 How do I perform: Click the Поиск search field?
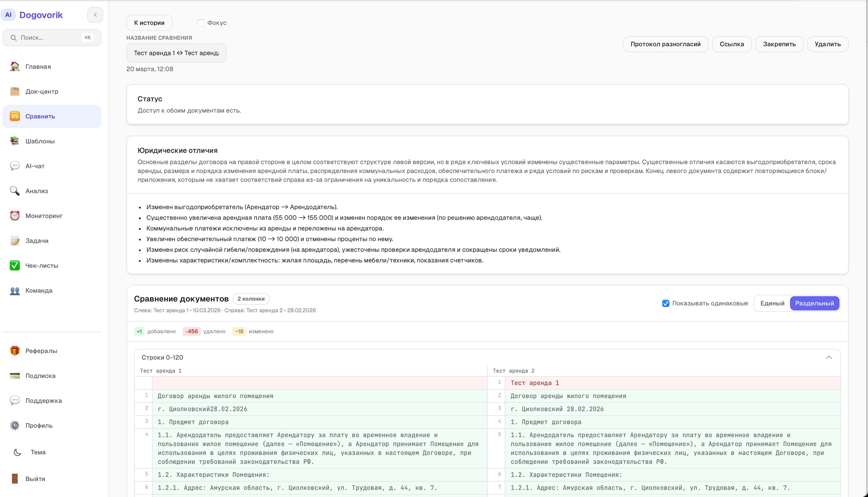tap(51, 38)
